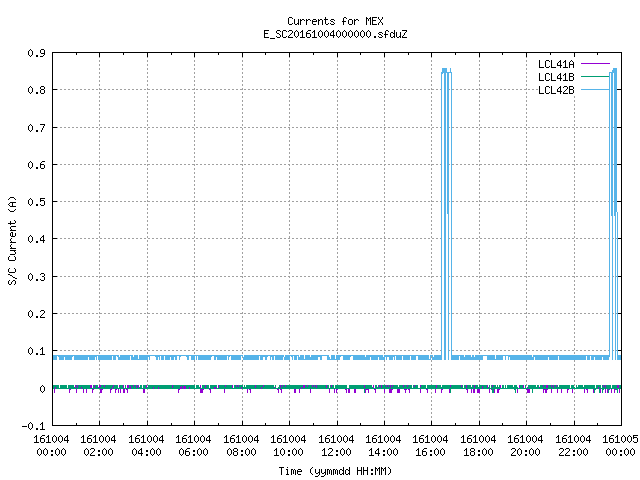Click the LCL41A legend label
This screenshot has width=640, height=480.
click(x=556, y=64)
